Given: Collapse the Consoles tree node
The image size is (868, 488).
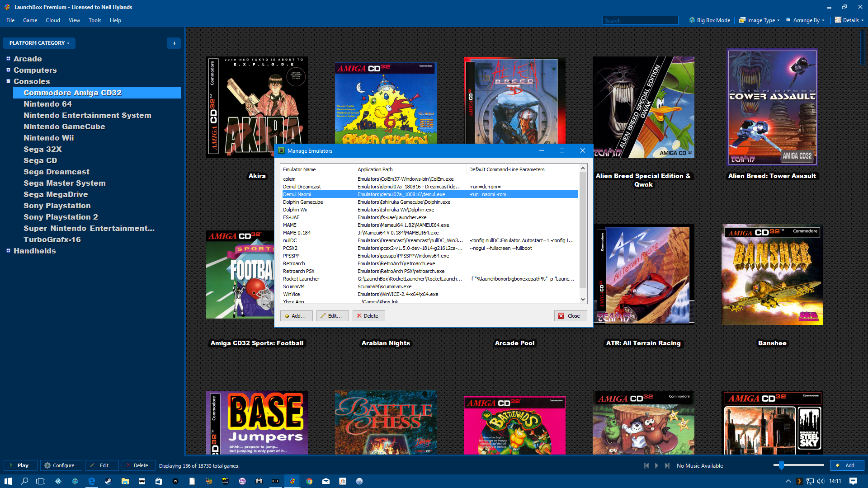Looking at the screenshot, I should [x=8, y=81].
